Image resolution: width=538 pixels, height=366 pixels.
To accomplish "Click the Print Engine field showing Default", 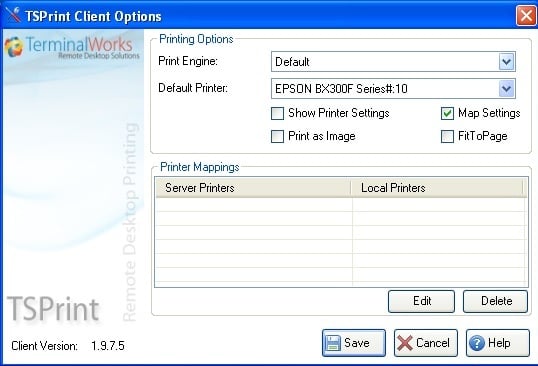I will 393,62.
